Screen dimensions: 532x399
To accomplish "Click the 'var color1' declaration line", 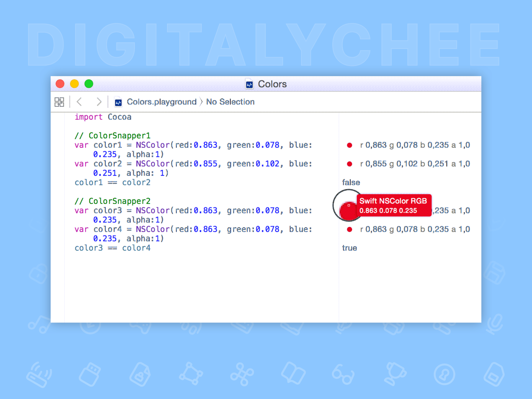I will (x=193, y=145).
